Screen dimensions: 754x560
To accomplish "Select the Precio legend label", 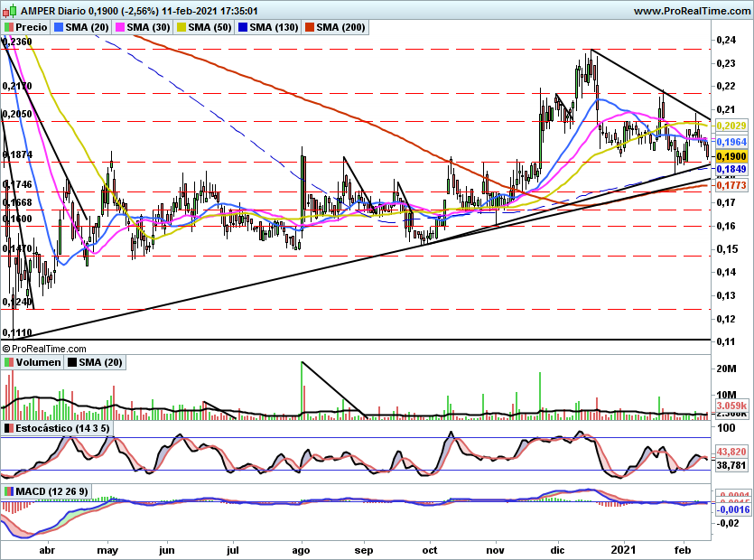I will click(x=32, y=27).
